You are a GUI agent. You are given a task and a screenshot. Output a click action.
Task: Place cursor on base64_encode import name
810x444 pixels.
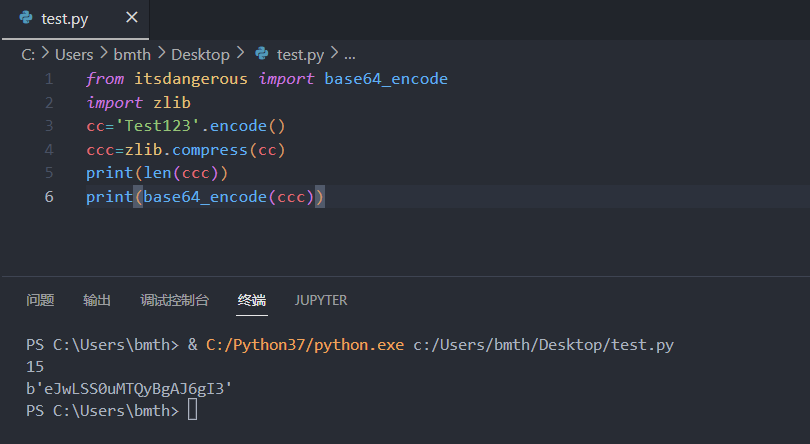tap(386, 79)
